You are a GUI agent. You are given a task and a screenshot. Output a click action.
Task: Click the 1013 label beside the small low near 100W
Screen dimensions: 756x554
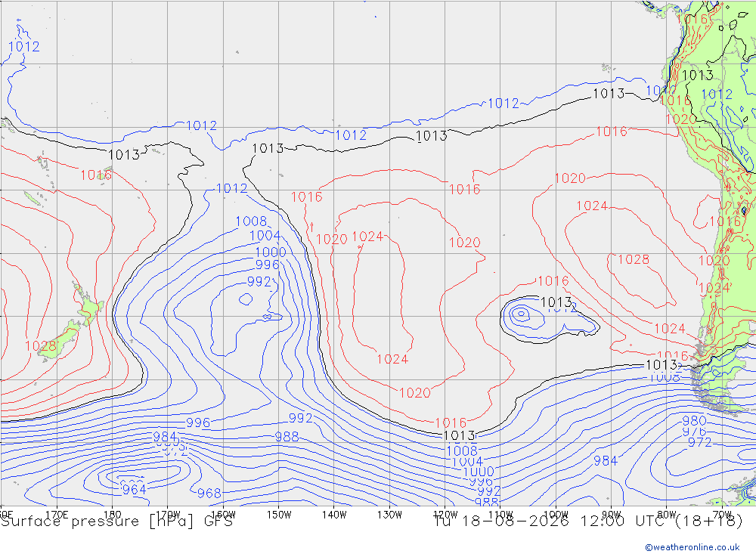(x=556, y=302)
